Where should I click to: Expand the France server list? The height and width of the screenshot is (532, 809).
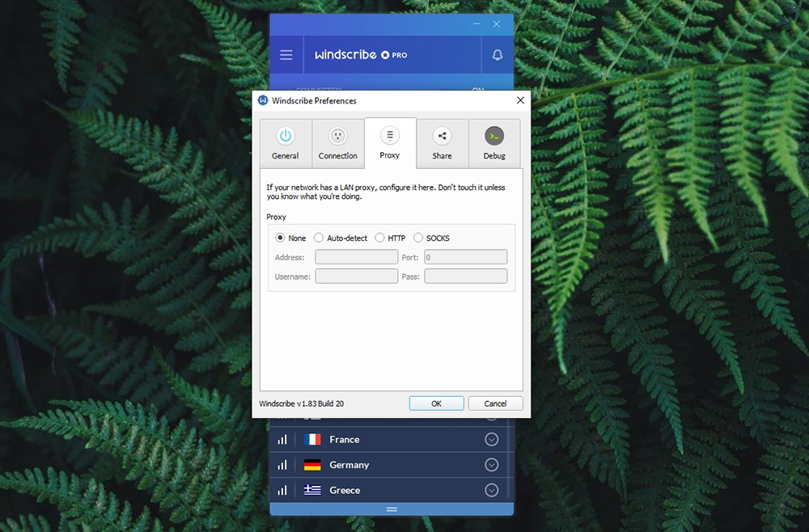[491, 440]
